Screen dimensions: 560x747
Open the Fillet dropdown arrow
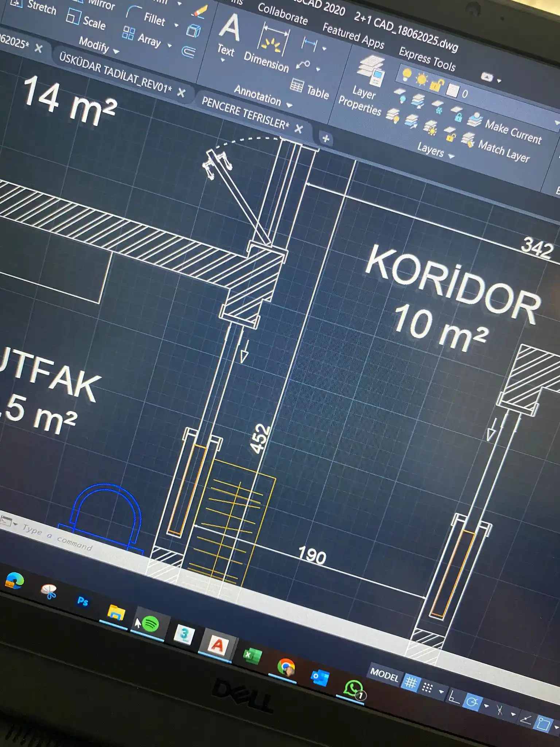176,25
